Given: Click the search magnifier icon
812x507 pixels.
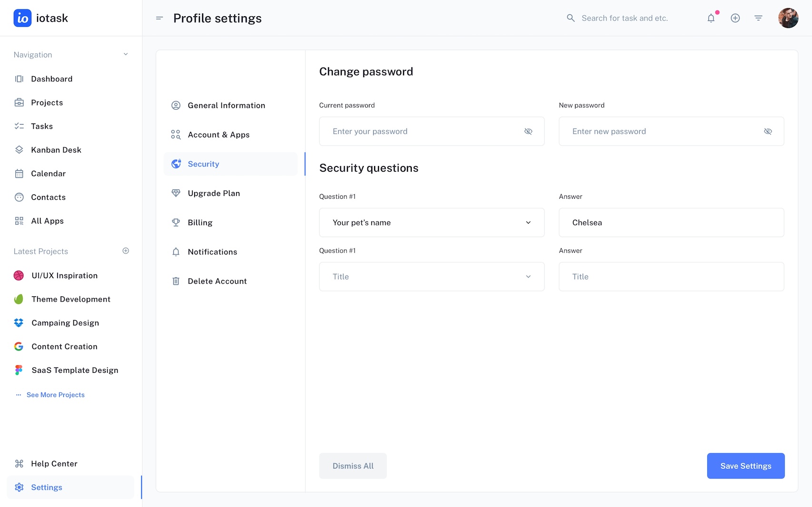Looking at the screenshot, I should pyautogui.click(x=571, y=18).
